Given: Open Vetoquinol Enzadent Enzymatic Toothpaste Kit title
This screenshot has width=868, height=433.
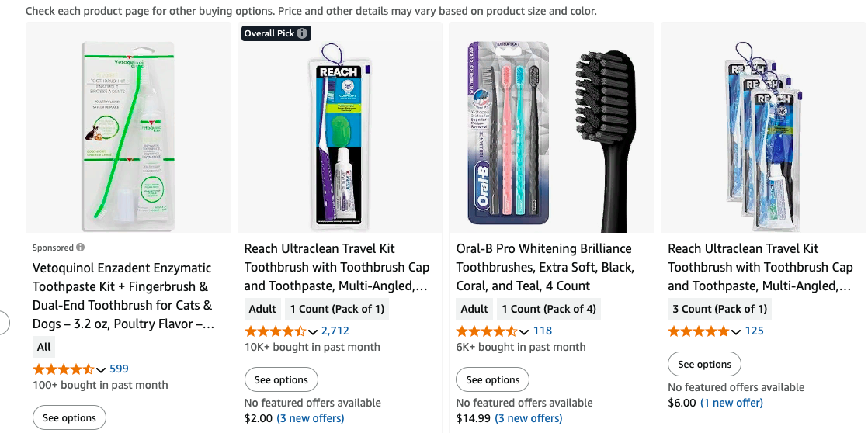Looking at the screenshot, I should tap(123, 296).
